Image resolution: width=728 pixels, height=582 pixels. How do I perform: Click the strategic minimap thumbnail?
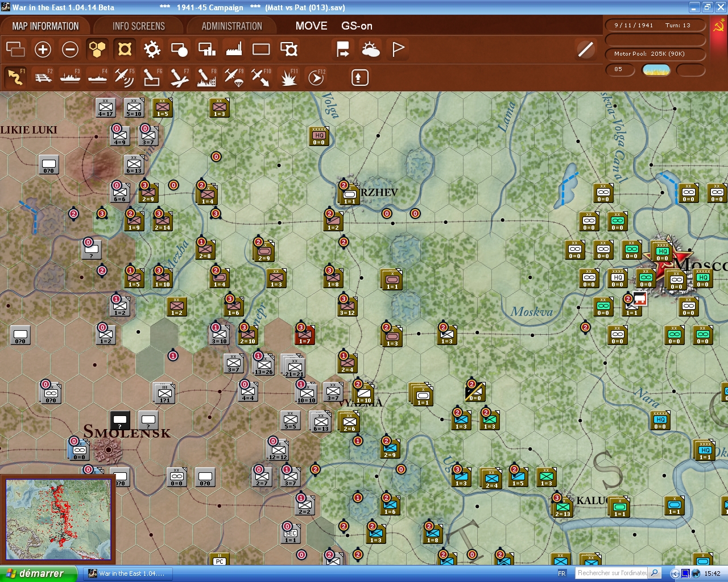[57, 519]
